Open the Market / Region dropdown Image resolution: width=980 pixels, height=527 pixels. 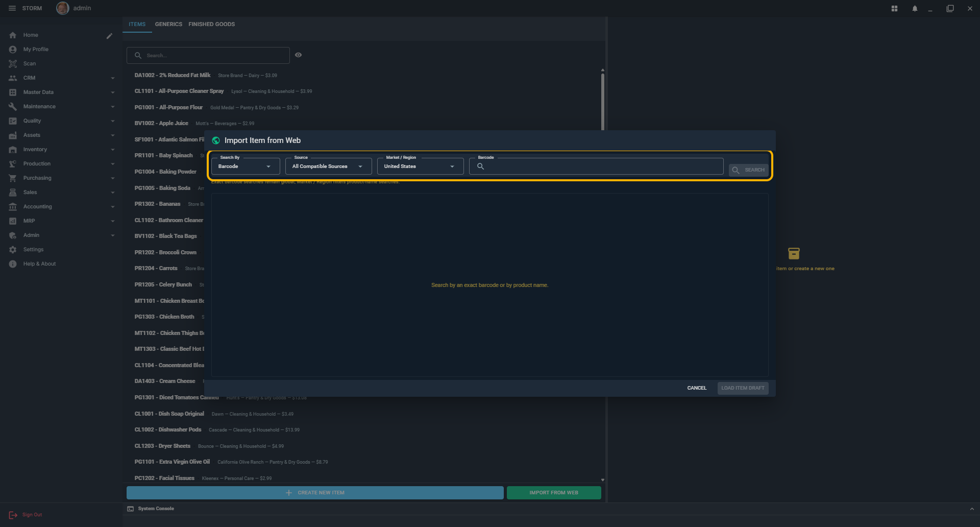point(420,166)
